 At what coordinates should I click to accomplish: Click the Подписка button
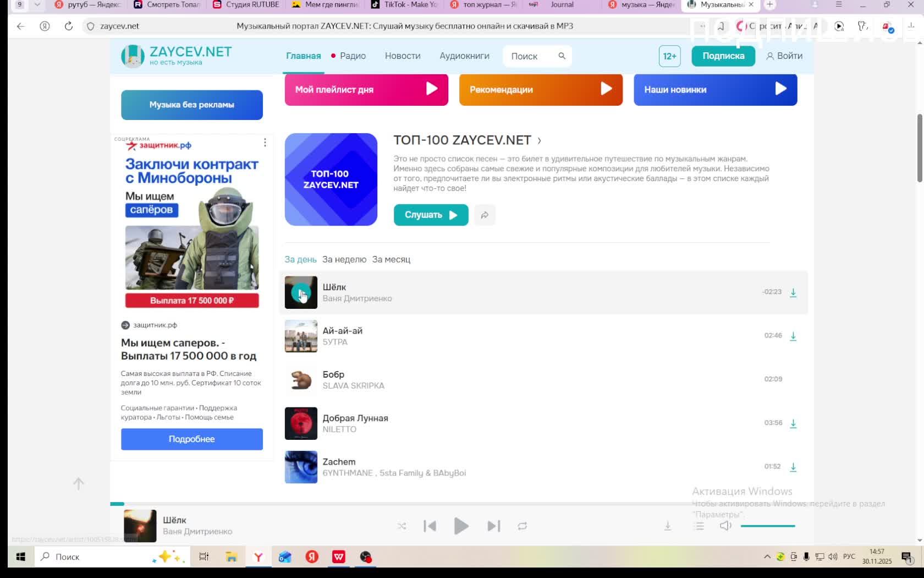coord(723,56)
